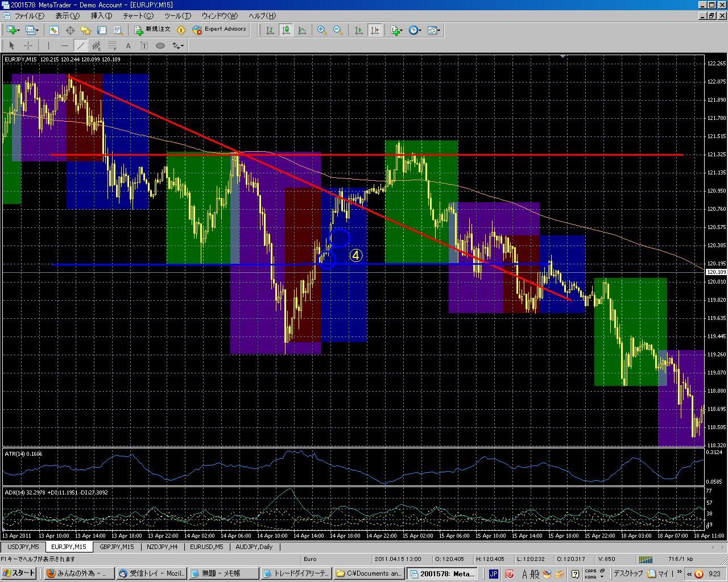Click the 新規注文 new order button
Screen dimensions: 728x582
point(152,30)
